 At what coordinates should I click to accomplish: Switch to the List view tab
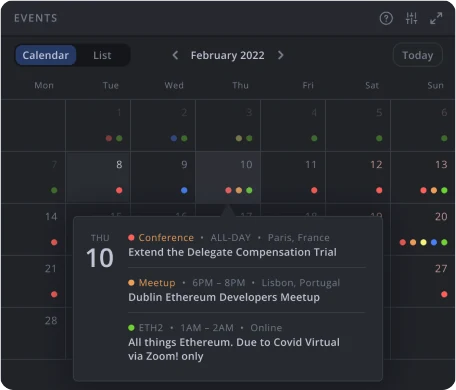click(x=102, y=55)
